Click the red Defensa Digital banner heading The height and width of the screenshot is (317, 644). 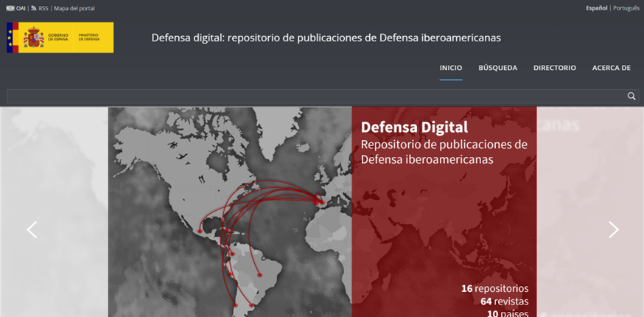(414, 128)
